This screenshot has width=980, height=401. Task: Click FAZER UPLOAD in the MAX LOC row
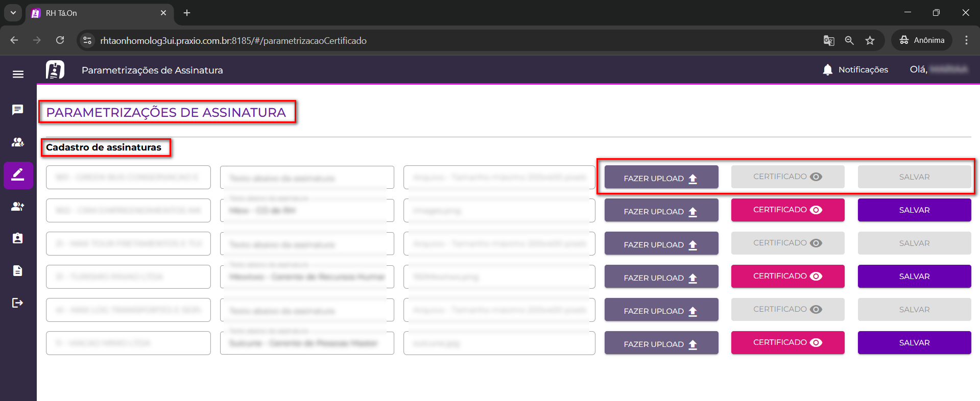(661, 310)
